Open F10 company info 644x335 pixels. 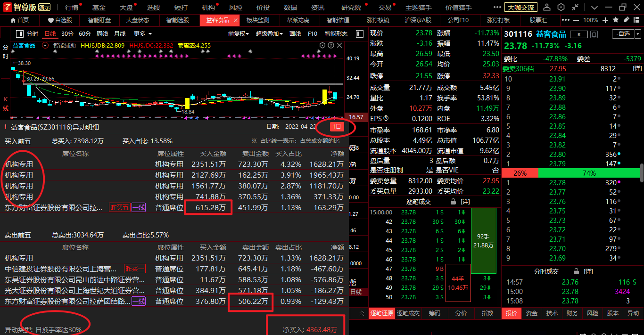pyautogui.click(x=312, y=34)
